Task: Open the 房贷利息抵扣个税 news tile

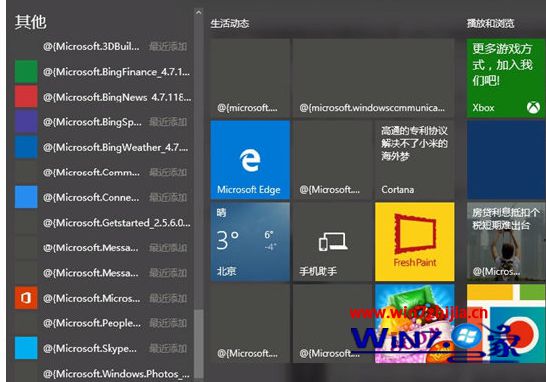Action: [x=506, y=242]
